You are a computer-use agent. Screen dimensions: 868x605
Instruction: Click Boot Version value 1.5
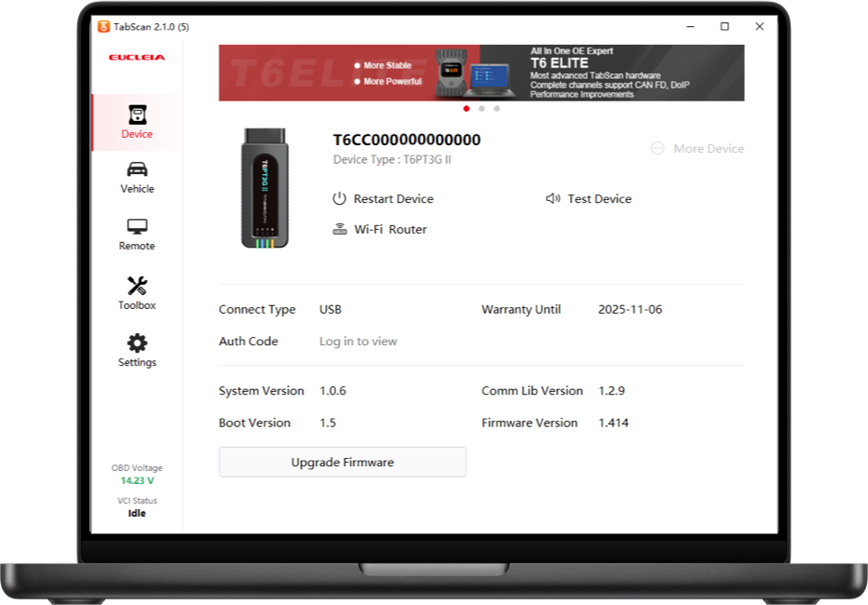pos(328,423)
